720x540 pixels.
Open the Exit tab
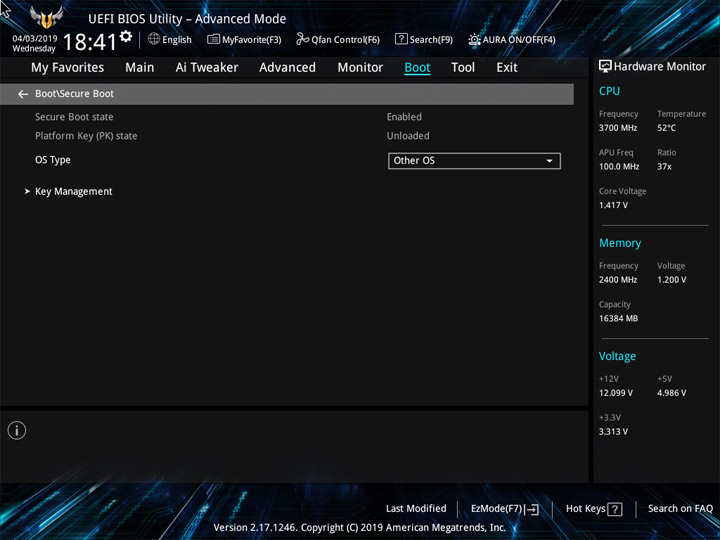tap(507, 68)
